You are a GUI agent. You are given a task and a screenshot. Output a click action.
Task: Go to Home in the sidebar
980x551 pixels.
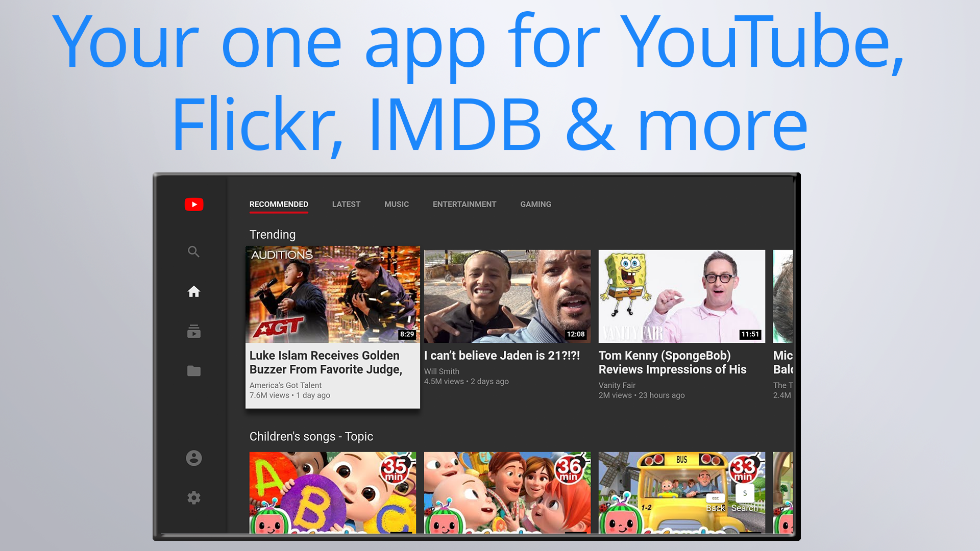pos(193,291)
